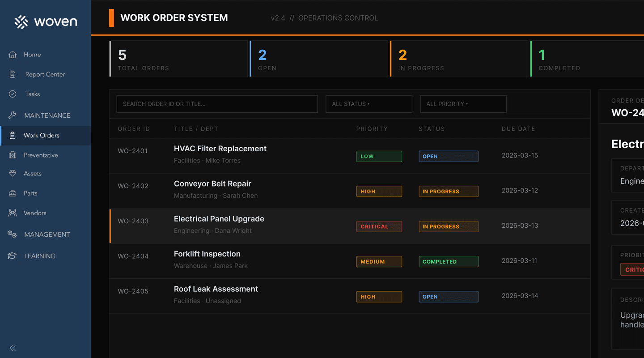Click the Maintenance wrench icon
The image size is (644, 358).
coord(13,115)
